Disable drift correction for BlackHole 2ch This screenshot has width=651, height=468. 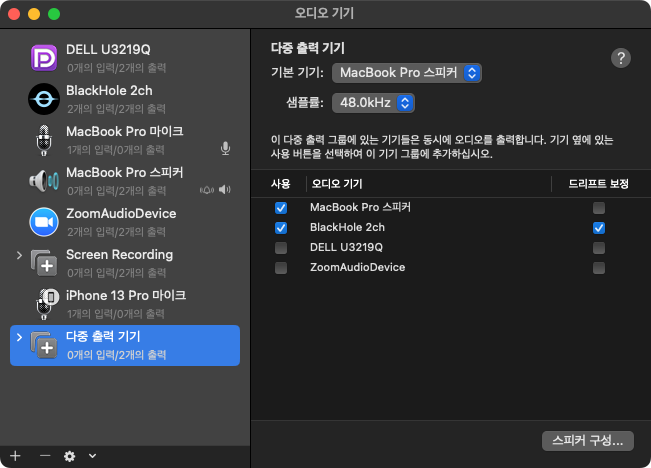point(599,228)
